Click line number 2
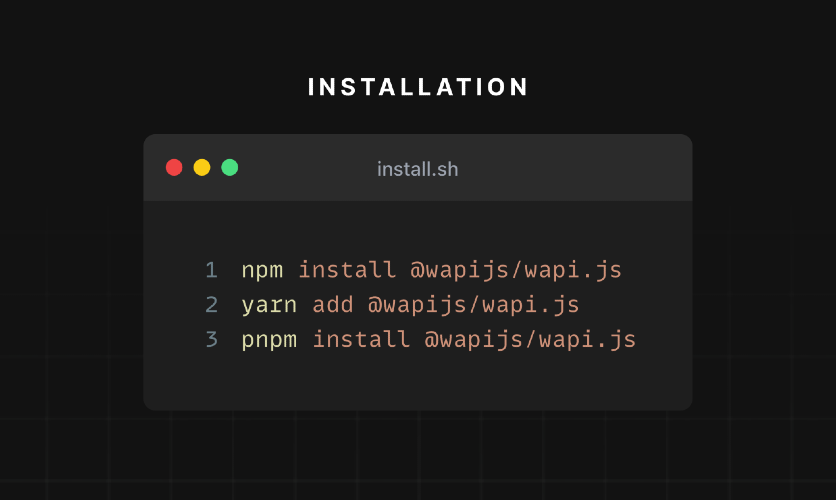836x500 pixels. pyautogui.click(x=212, y=304)
